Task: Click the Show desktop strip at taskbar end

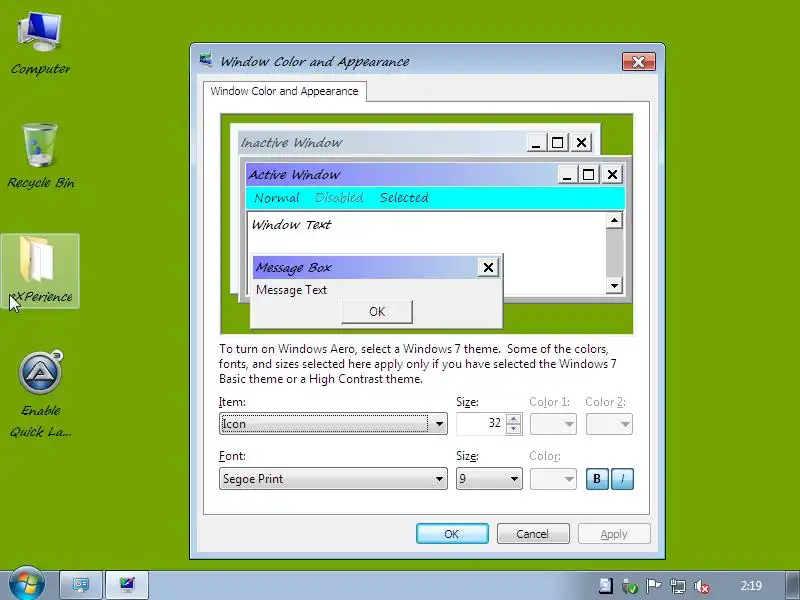Action: (x=793, y=585)
